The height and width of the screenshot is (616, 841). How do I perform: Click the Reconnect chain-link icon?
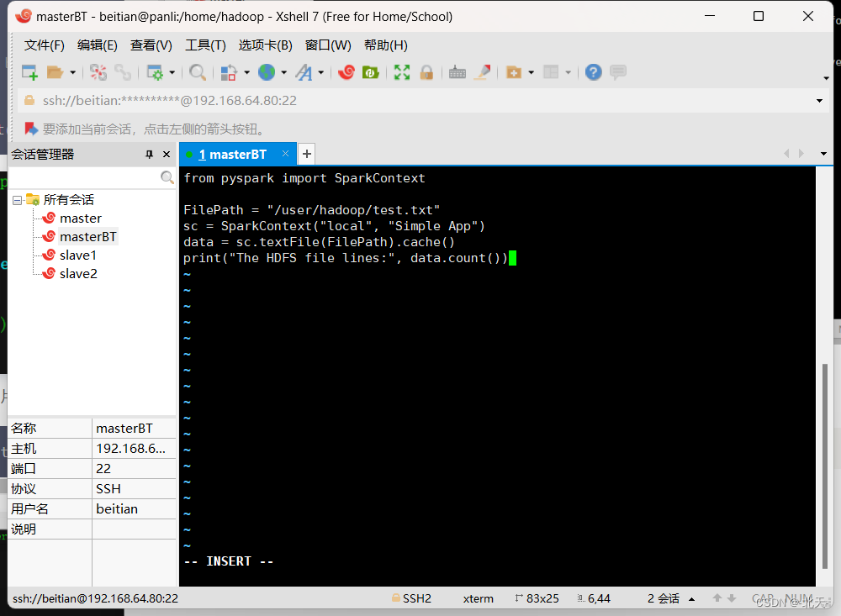coord(123,71)
